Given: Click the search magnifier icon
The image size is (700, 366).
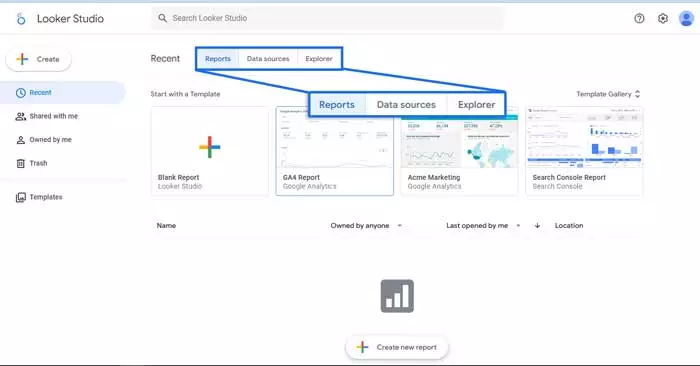Looking at the screenshot, I should pyautogui.click(x=162, y=18).
